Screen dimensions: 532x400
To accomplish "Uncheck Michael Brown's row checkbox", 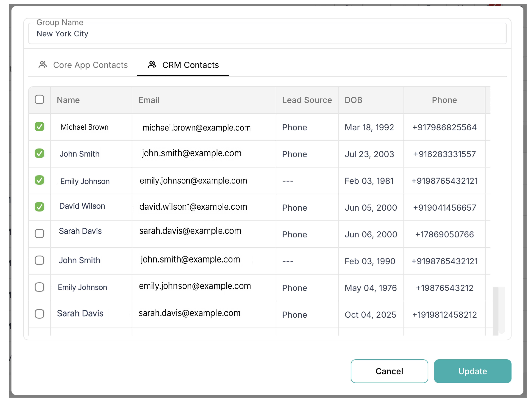I will pos(39,127).
